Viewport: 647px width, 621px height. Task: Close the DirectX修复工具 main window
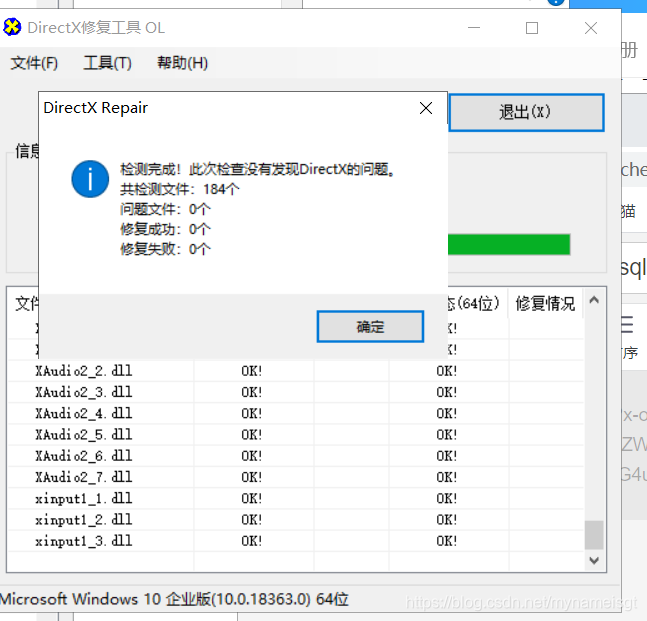click(591, 28)
